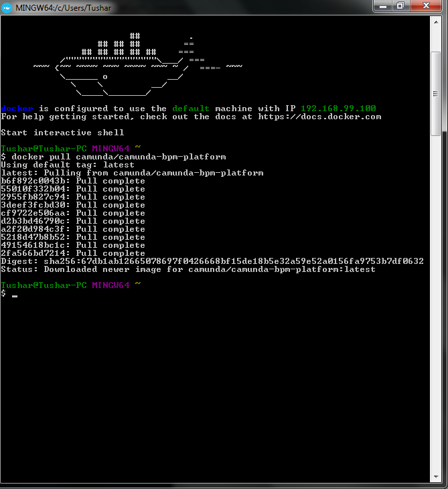Click the Using default tag: latest line
Screen dimensions: 448x489
tap(68, 165)
